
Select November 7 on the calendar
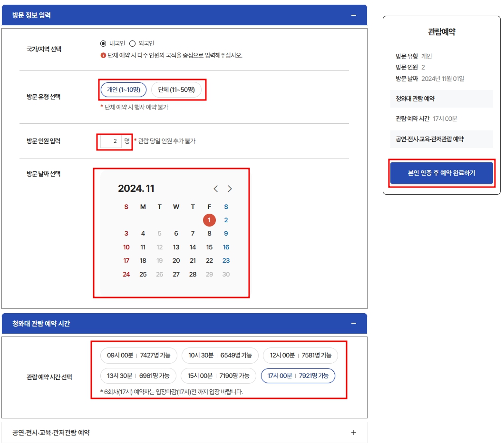click(x=193, y=234)
